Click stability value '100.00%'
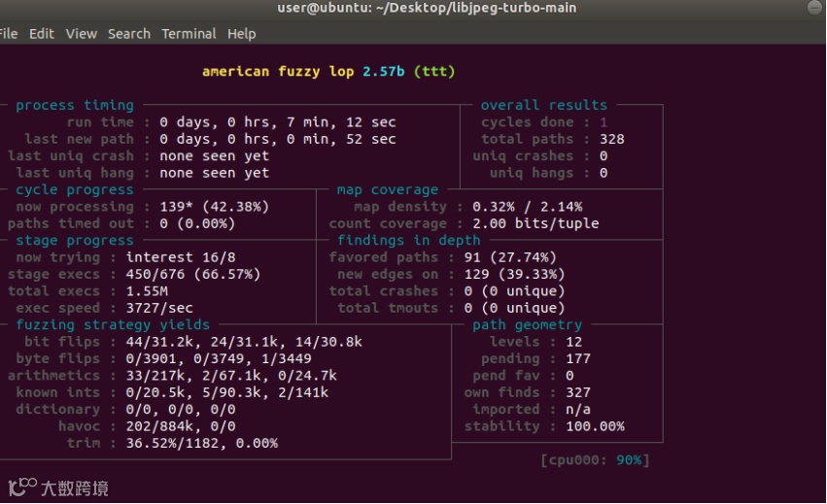The image size is (827, 504). [x=595, y=426]
